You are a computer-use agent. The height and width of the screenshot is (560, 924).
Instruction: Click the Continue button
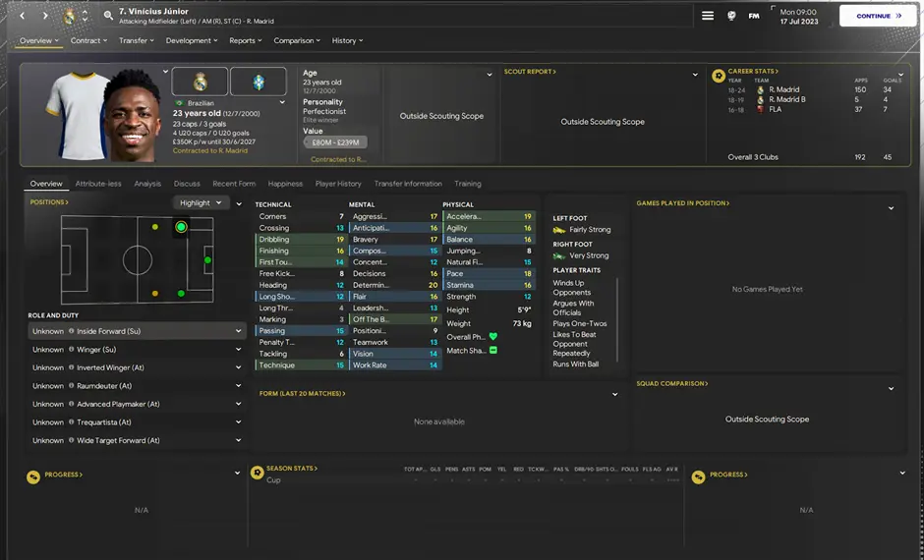point(878,16)
